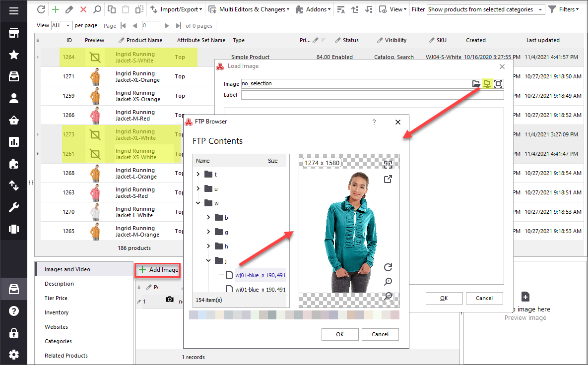The image size is (588, 365).
Task: Click the local folder browse icon in Load Image
Action: coord(476,84)
